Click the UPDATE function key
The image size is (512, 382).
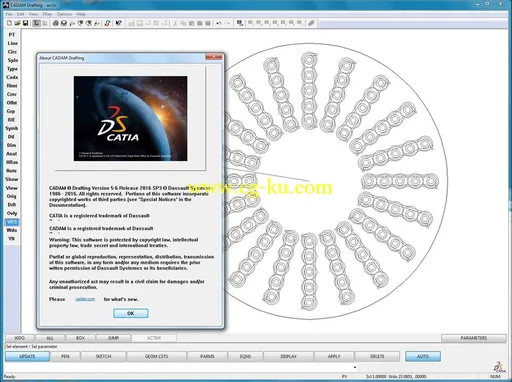pyautogui.click(x=27, y=356)
